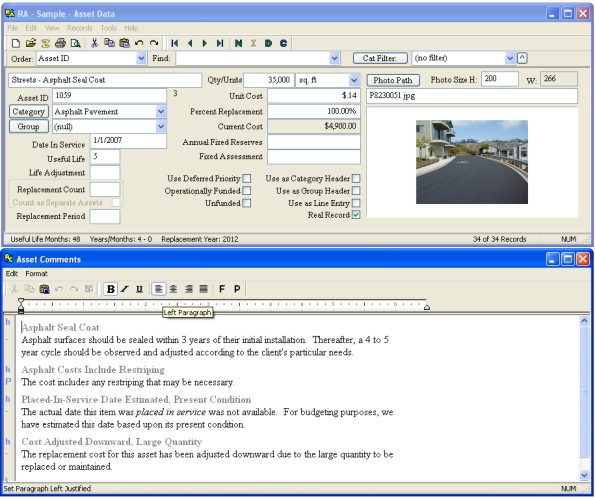Toggle Italic in Asset Comments toolbar
Viewport: 595px width, 499px height.
124,289
